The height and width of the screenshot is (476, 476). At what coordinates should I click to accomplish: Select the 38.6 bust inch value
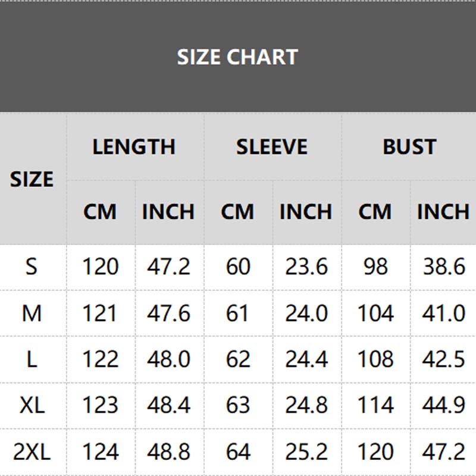coord(443,267)
